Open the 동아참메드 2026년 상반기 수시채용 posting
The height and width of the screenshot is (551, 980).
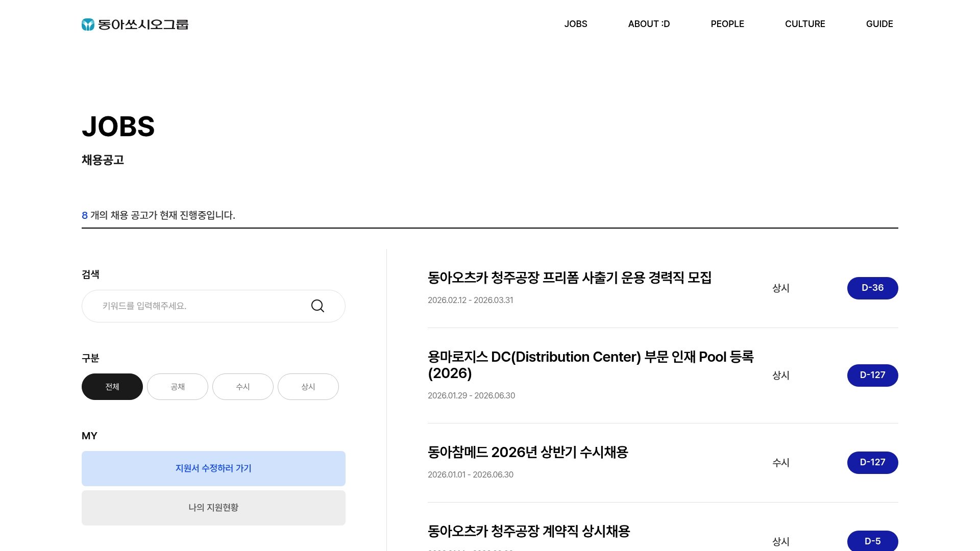pos(528,452)
